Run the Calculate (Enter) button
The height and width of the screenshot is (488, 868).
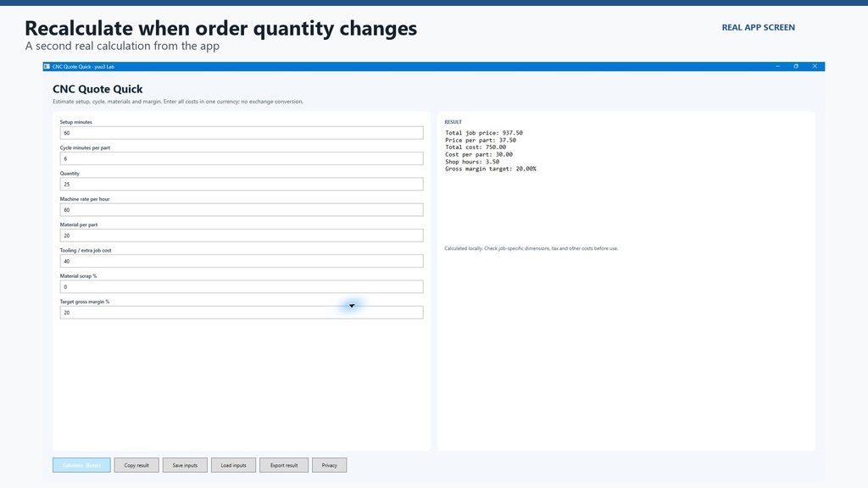coord(81,465)
